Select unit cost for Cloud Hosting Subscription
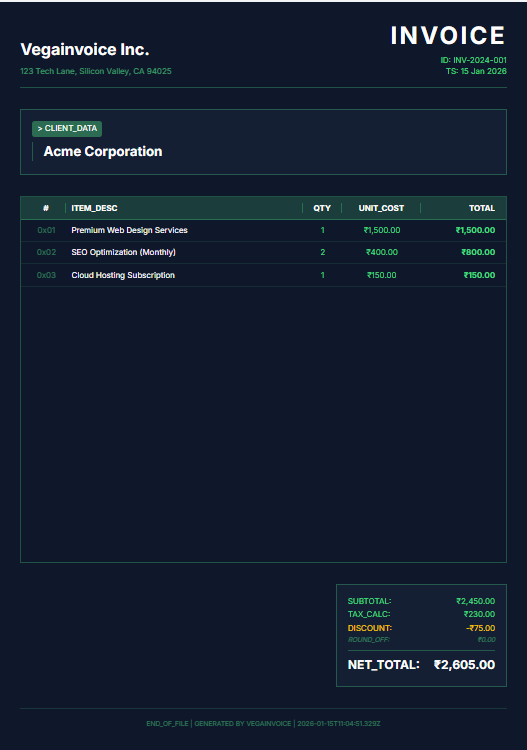527x750 pixels. [382, 275]
